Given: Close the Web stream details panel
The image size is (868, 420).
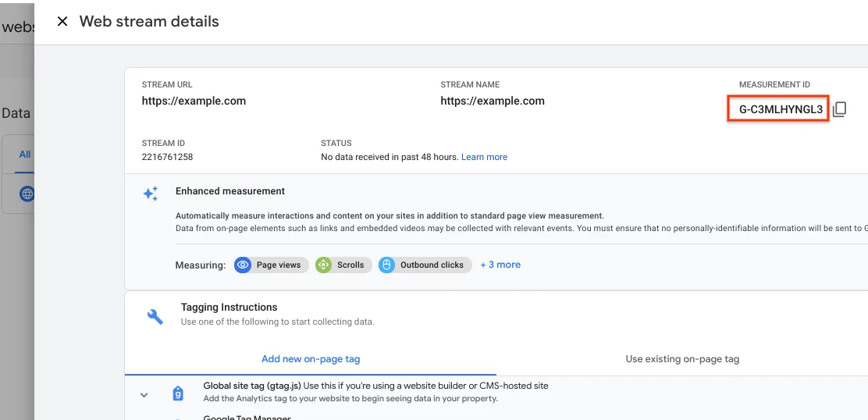Looking at the screenshot, I should click(62, 22).
